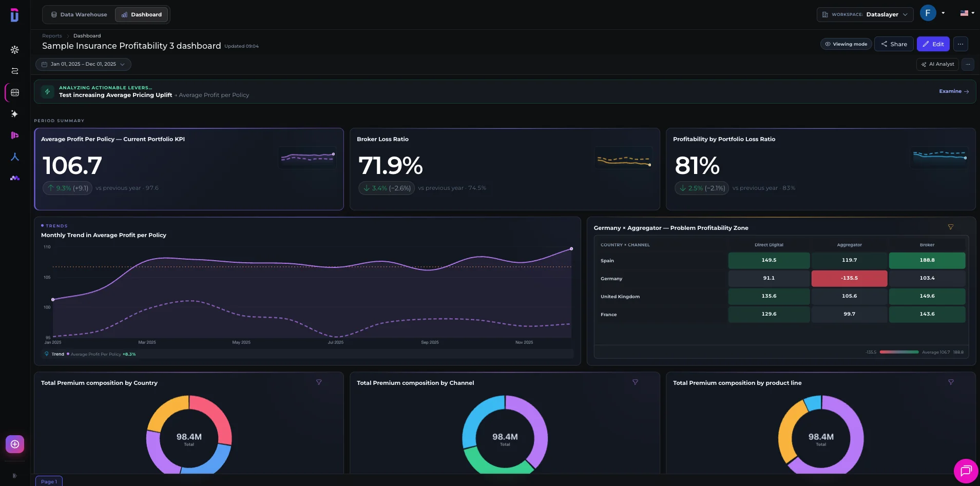Filter the Germany Aggregator heatmap widget
The height and width of the screenshot is (486, 980).
click(951, 227)
